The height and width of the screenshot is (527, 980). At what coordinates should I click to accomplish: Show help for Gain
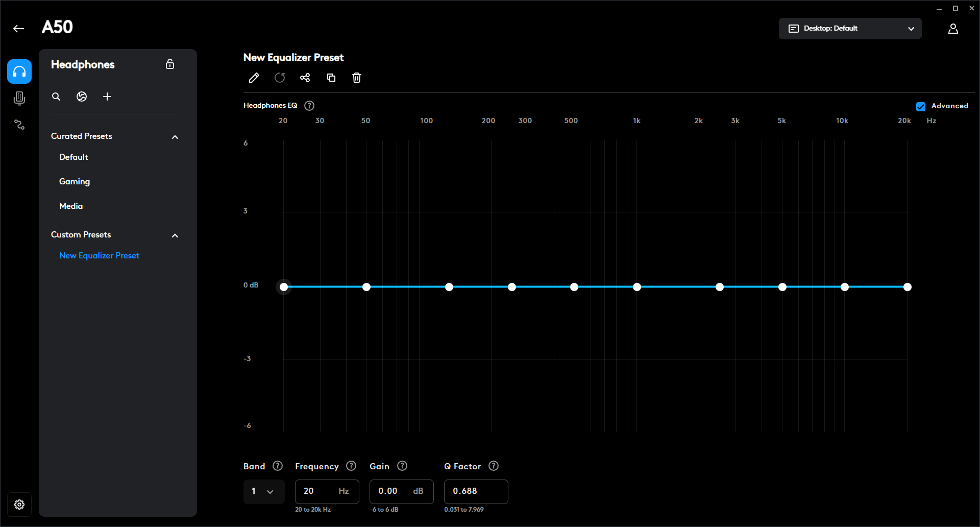tap(402, 466)
